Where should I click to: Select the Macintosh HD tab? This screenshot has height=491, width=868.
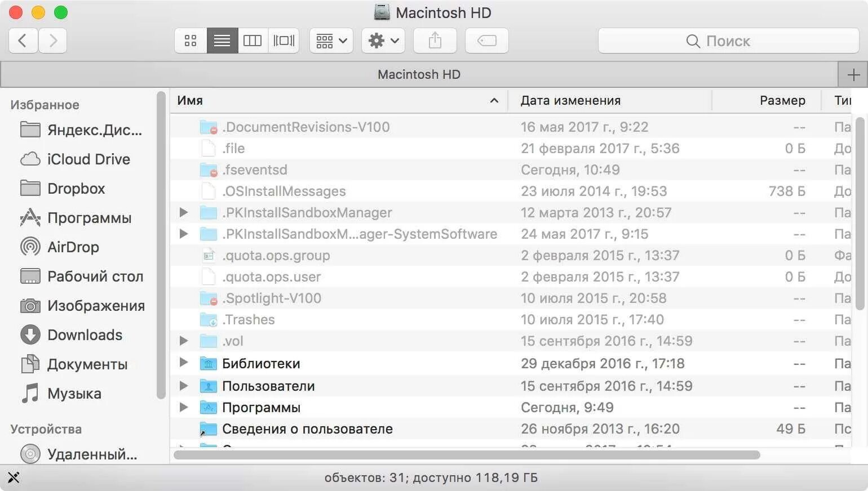coord(419,74)
